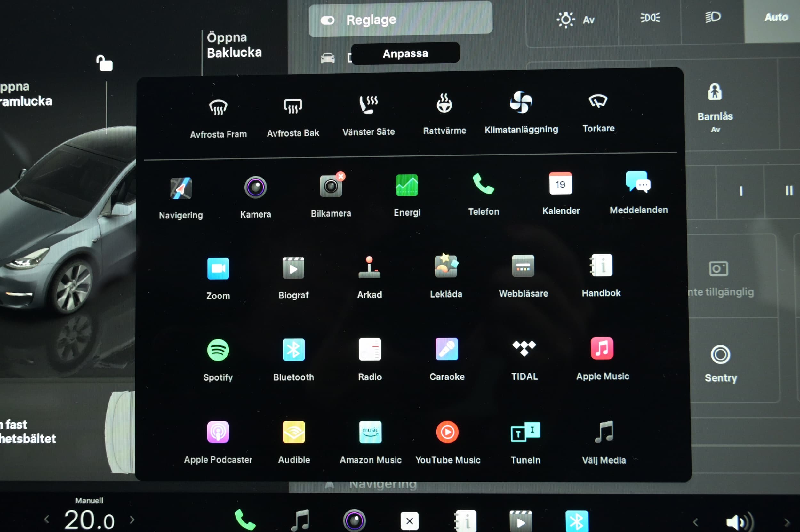Open theater from the bottom dock

pos(521,521)
